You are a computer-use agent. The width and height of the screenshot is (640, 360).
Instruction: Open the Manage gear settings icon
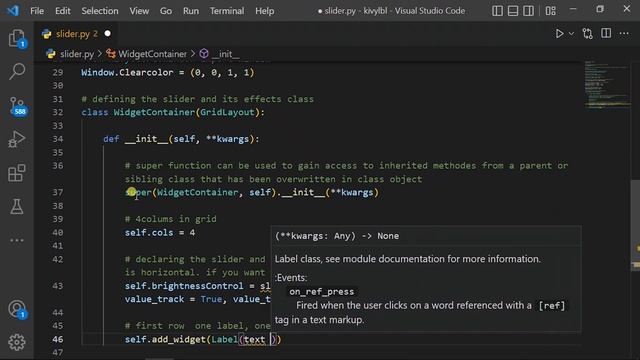[x=17, y=342]
